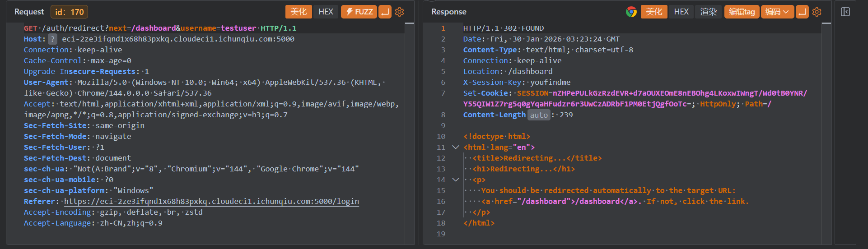This screenshot has height=249, width=868.
Task: Click the closing </html> tag line
Action: (479, 223)
